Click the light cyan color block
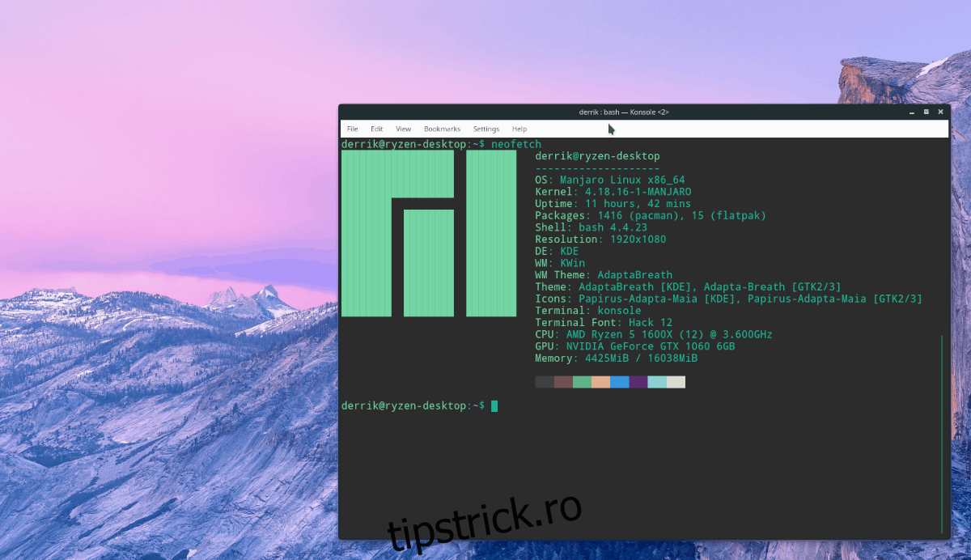The width and height of the screenshot is (971, 560). coord(657,382)
